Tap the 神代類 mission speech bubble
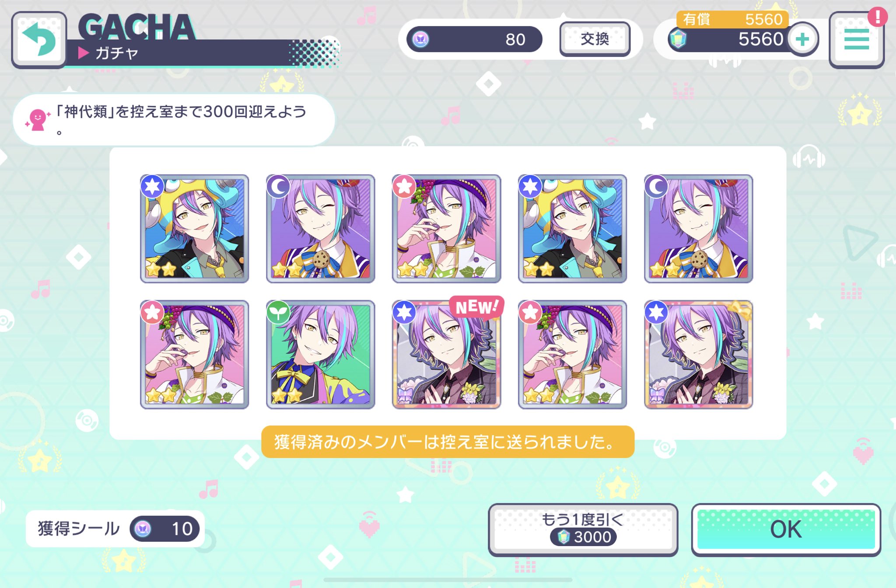This screenshot has width=896, height=588. point(174,120)
